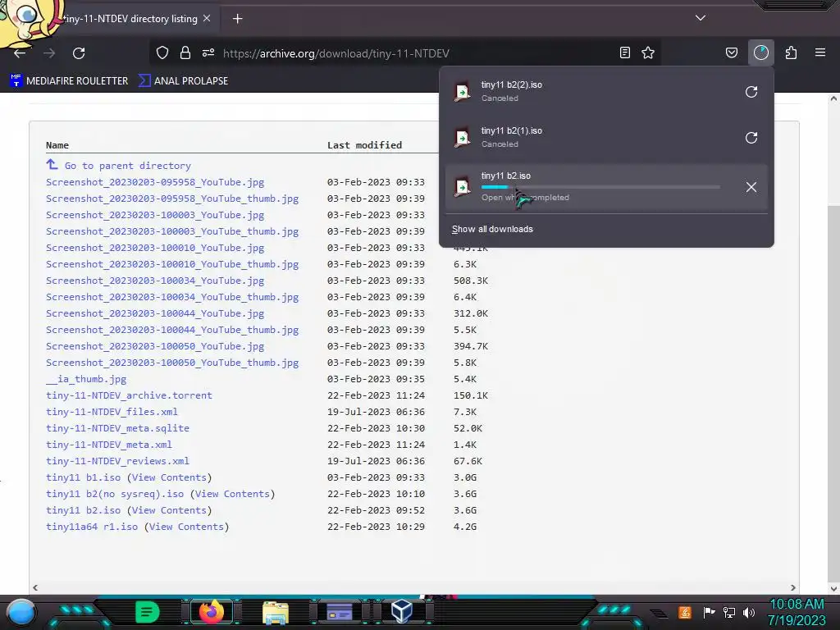Viewport: 840px width, 630px height.
Task: View Contents of tiny11 b1.iso
Action: click(x=169, y=477)
